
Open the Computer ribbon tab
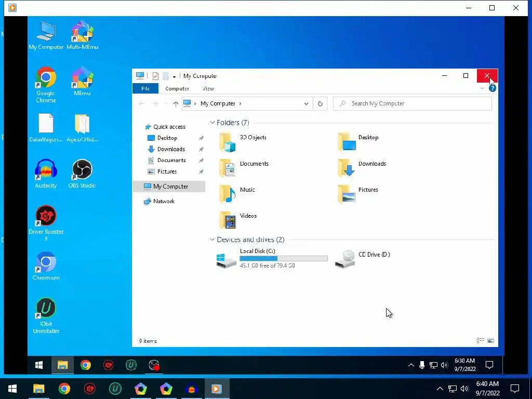click(177, 88)
